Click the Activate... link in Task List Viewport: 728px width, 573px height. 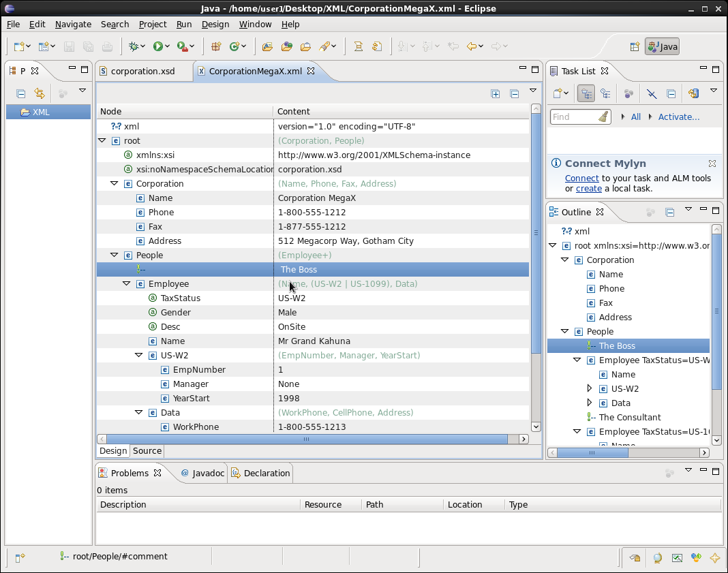(x=678, y=117)
